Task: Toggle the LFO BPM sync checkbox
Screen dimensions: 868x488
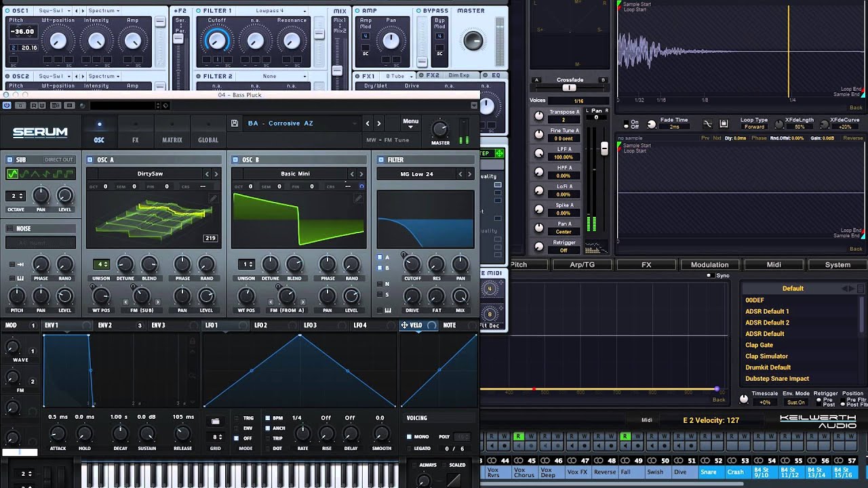Action: 269,418
